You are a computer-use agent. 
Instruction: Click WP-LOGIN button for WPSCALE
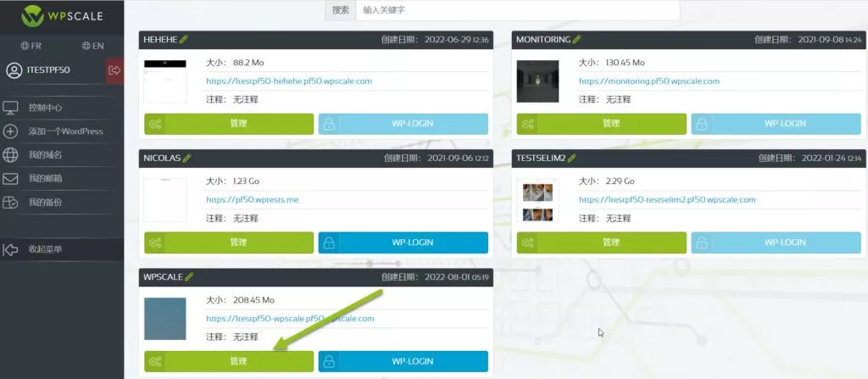tap(403, 361)
